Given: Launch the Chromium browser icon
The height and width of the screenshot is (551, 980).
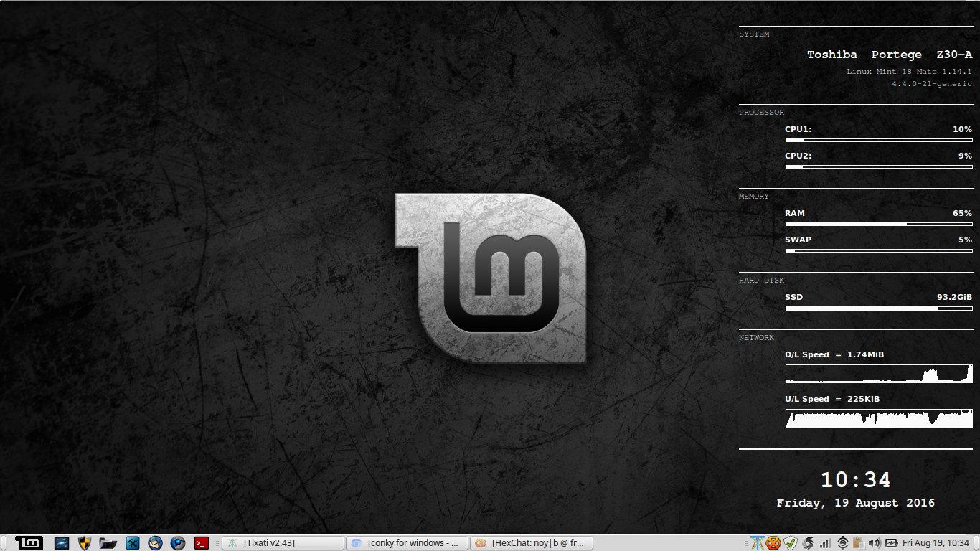Looking at the screenshot, I should tap(178, 543).
